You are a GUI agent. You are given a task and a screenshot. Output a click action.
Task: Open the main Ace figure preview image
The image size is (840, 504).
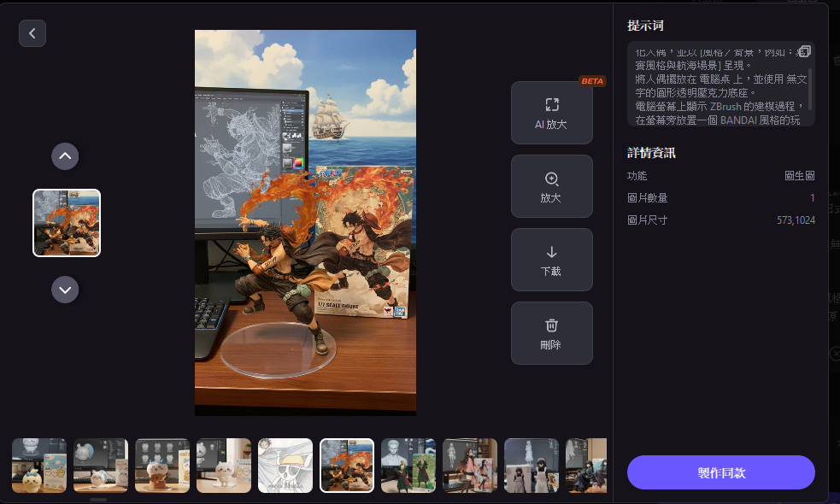click(305, 223)
